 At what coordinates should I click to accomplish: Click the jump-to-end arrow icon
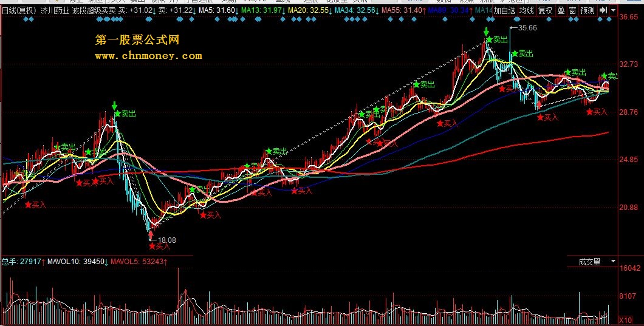tap(603, 10)
